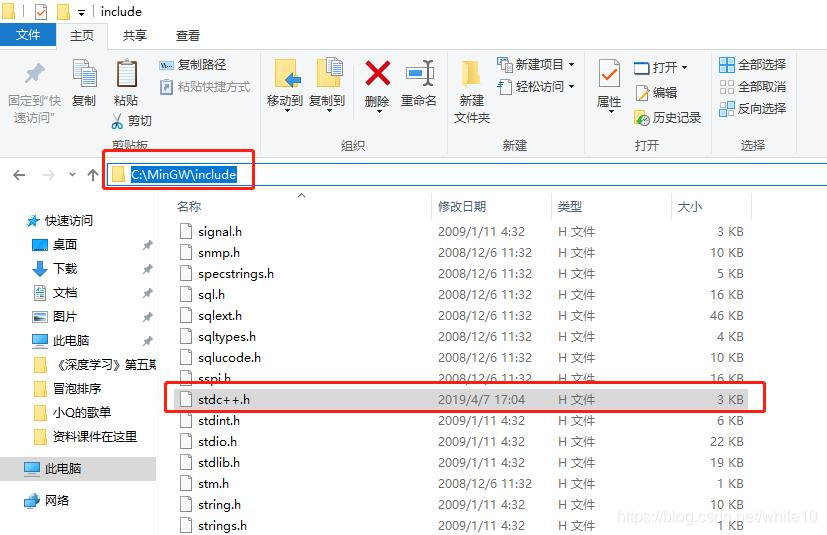
Task: Select the stm.h file
Action: [213, 484]
